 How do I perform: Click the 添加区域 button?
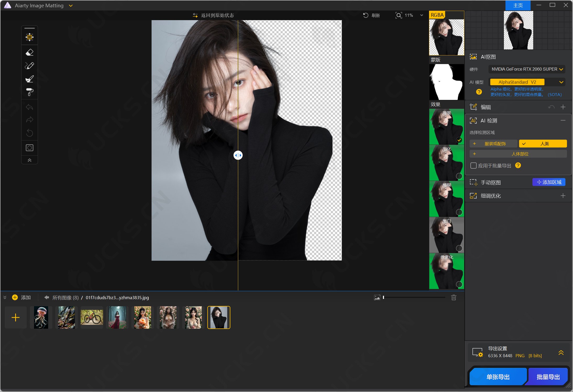click(x=549, y=182)
